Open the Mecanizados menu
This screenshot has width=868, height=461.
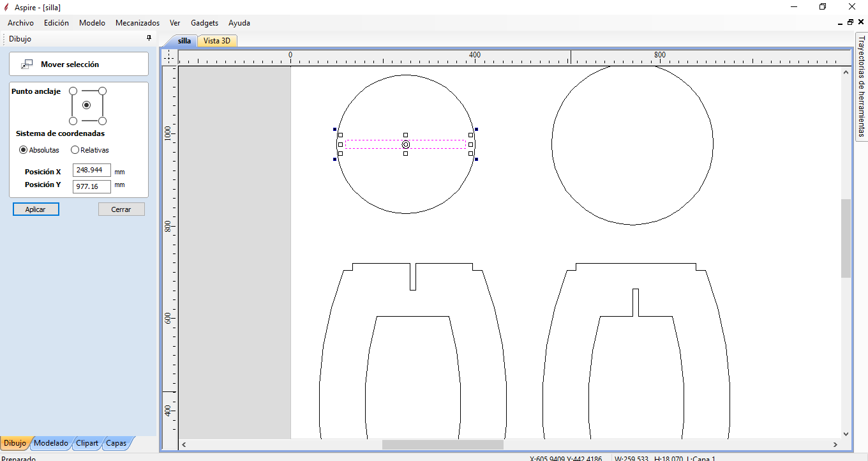[x=137, y=23]
